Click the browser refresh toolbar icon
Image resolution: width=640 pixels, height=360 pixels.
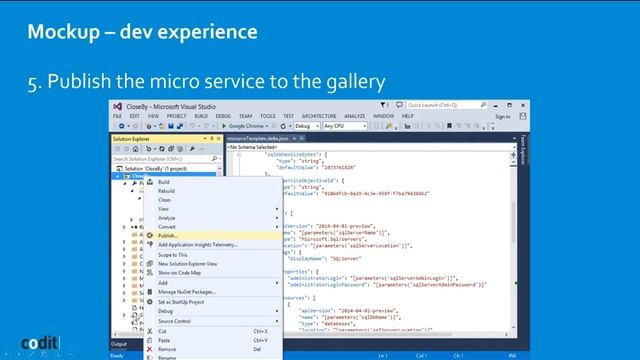point(283,126)
